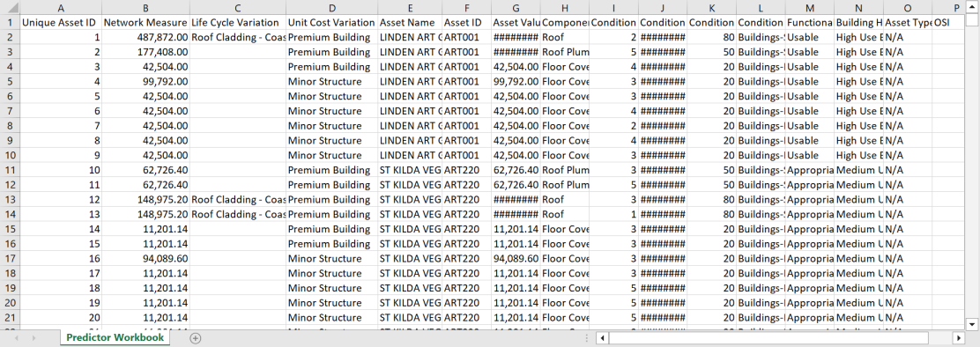Select the cell with Unique Asset ID 10
Viewport: 980px width, 347px height.
pos(61,170)
